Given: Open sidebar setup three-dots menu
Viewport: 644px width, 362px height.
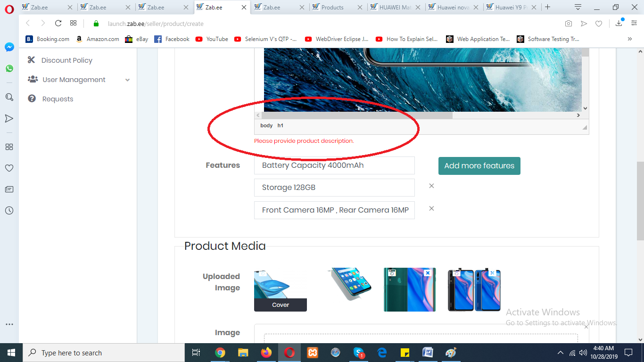Looking at the screenshot, I should (x=9, y=324).
